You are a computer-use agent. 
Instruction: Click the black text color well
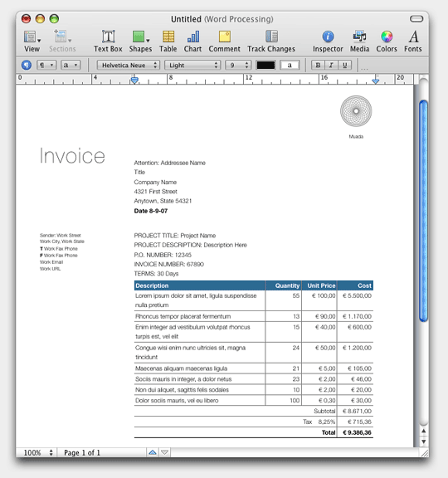coord(265,65)
